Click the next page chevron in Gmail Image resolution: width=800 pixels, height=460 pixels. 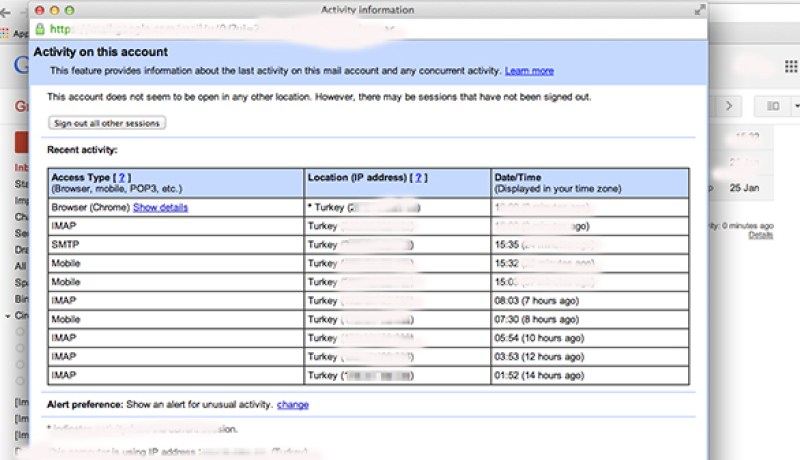(729, 106)
